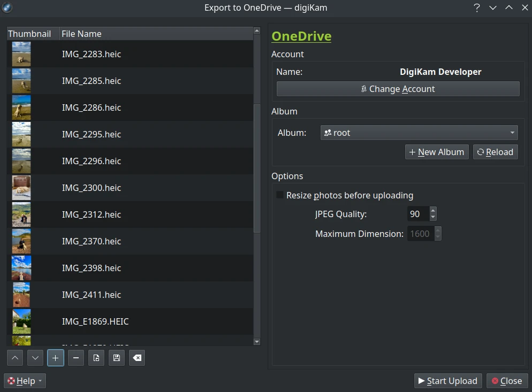This screenshot has height=392, width=532.
Task: Enable Resize photos before uploading
Action: point(280,195)
